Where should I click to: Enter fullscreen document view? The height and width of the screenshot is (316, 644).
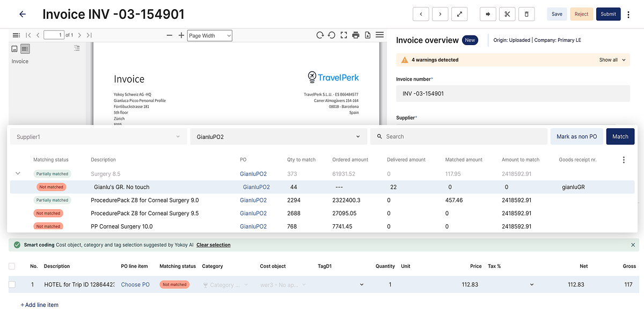343,35
